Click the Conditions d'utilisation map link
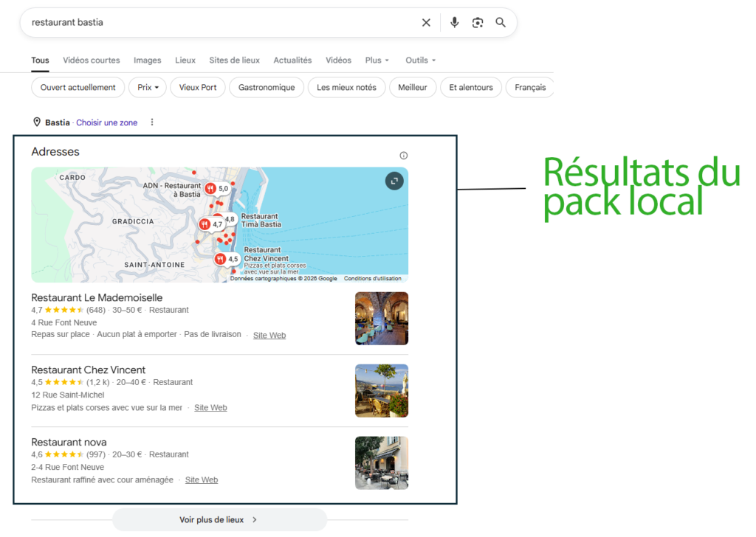The image size is (756, 537). click(x=373, y=278)
